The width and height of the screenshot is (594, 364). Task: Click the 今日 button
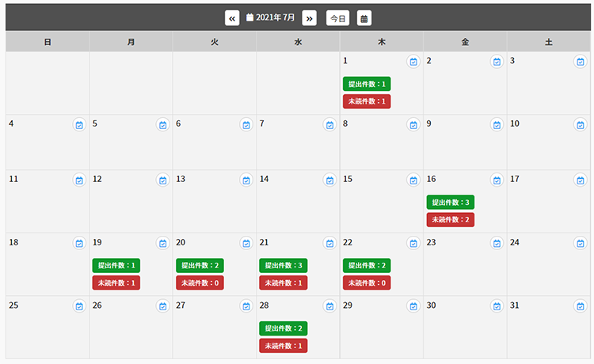337,18
